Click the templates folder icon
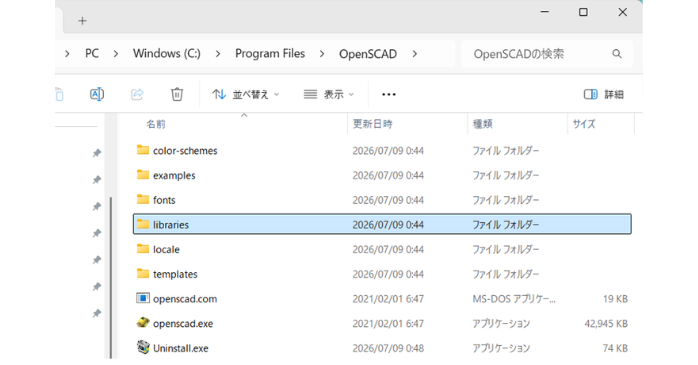The image size is (698, 365). [x=143, y=273]
